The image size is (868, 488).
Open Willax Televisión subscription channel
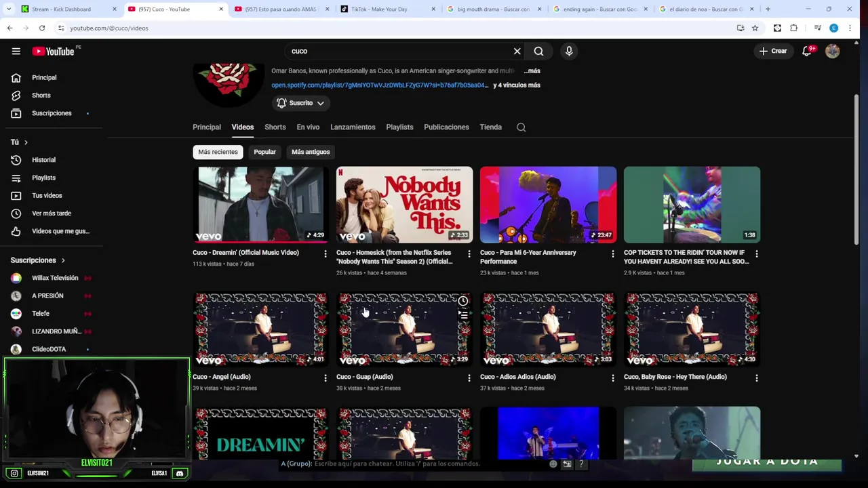[x=54, y=278]
